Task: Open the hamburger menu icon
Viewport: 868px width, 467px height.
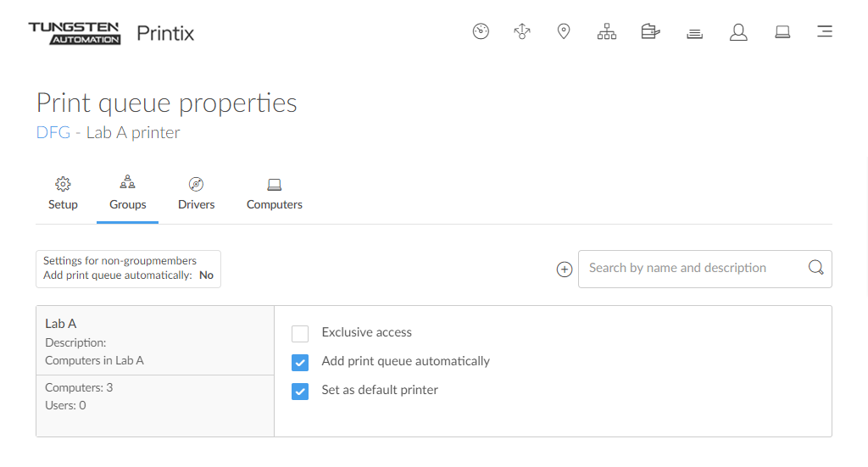Action: pos(824,32)
